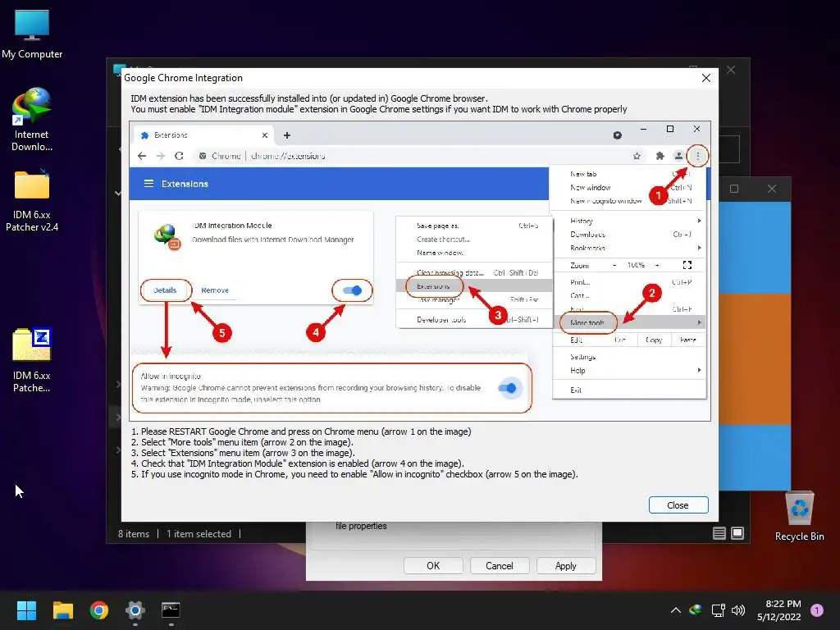
Task: Click the Chrome three-dot menu in the illustration
Action: coord(697,156)
